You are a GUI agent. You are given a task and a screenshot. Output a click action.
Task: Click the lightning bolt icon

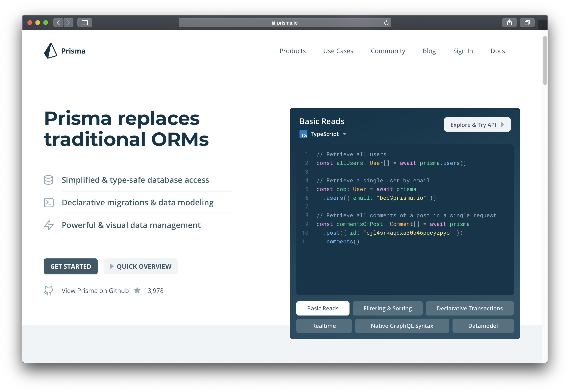point(49,225)
